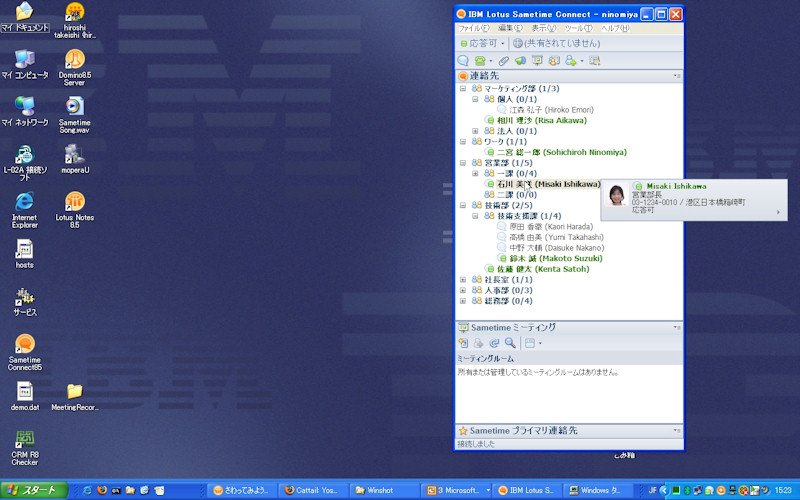Collapse the マーケティング部 group
The width and height of the screenshot is (800, 500).
463,89
